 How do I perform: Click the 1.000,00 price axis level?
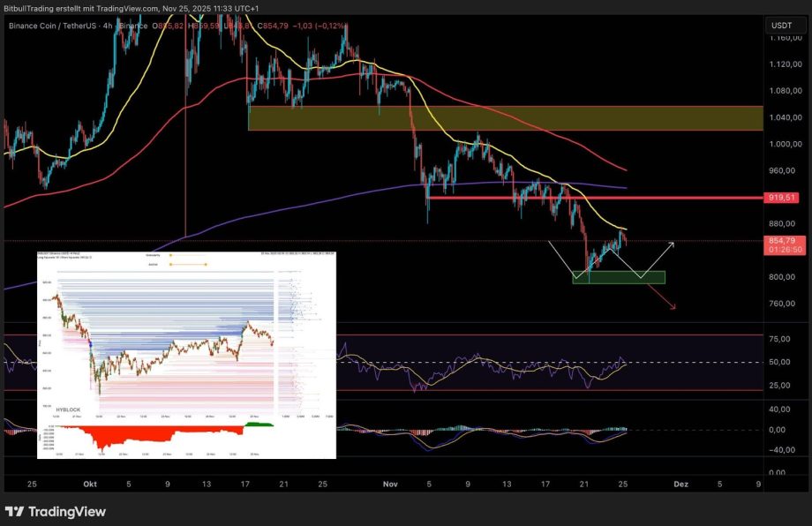pos(782,144)
